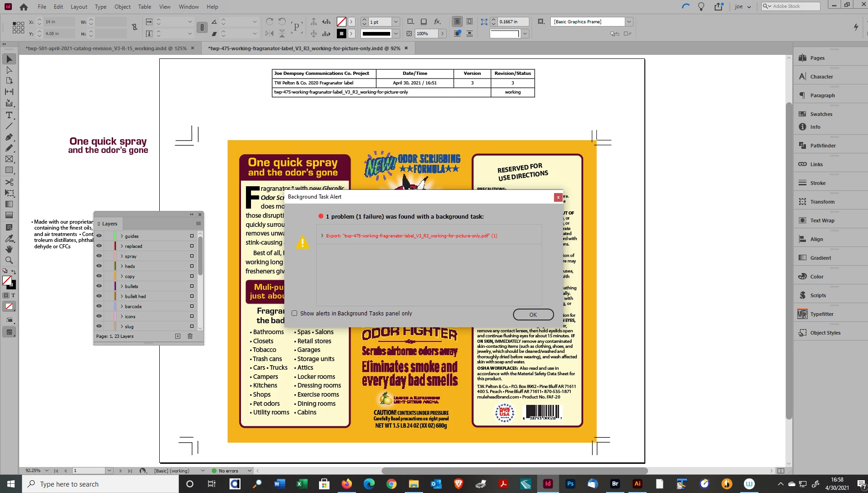
Task: Hide the slug layer
Action: (x=99, y=326)
